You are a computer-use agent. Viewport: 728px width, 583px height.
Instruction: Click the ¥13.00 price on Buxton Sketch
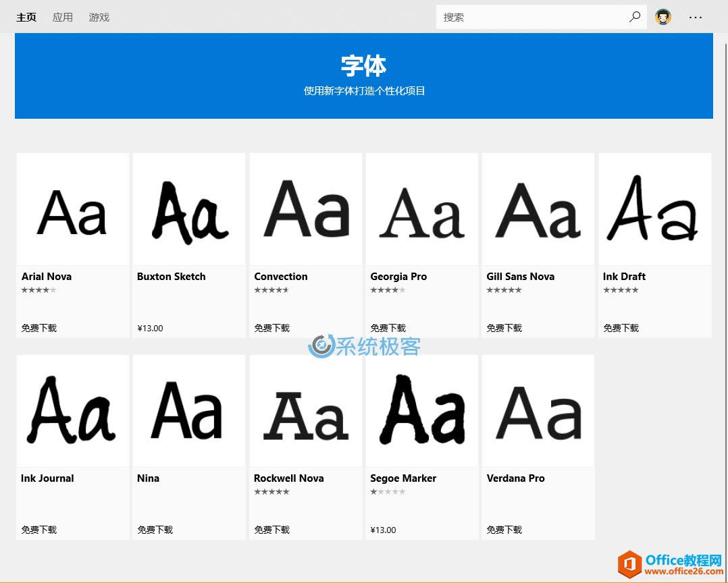point(150,329)
